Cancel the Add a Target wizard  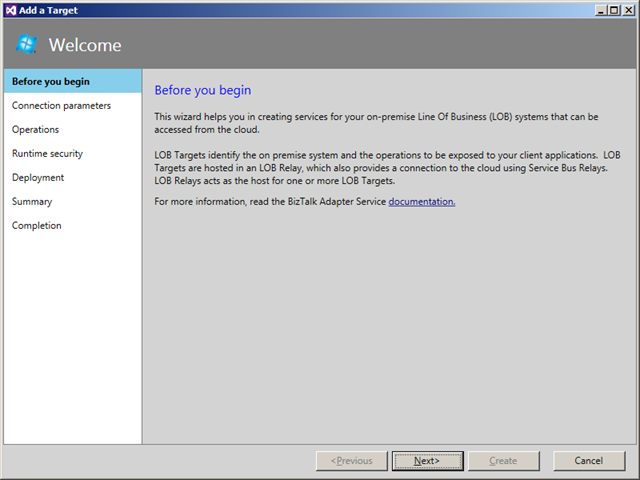pos(589,461)
